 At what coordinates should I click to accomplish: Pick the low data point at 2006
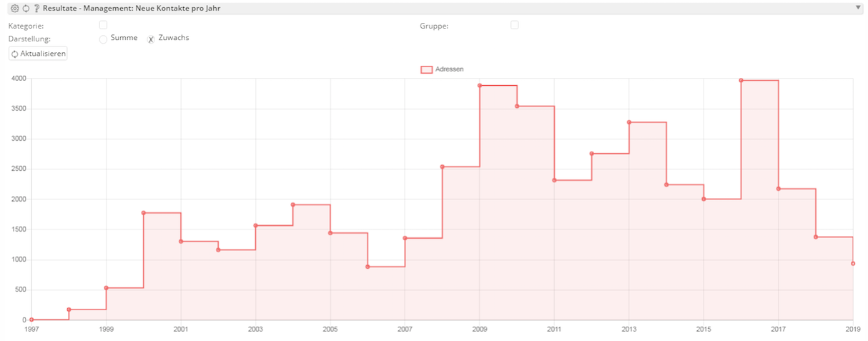[x=368, y=267]
